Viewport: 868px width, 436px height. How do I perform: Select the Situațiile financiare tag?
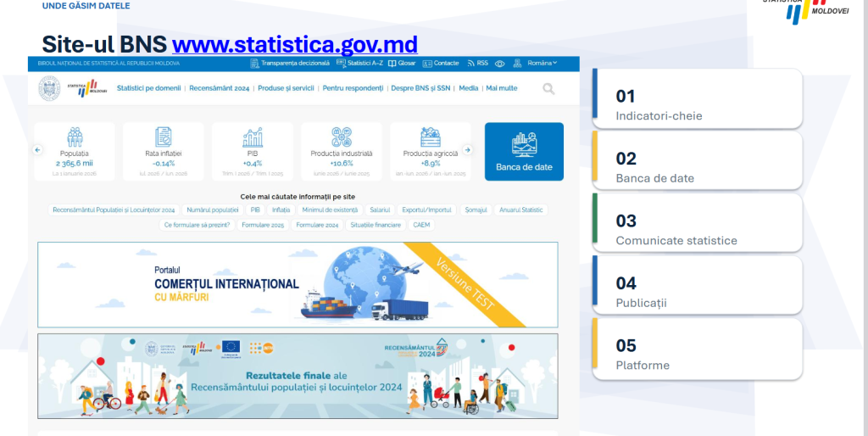pyautogui.click(x=376, y=225)
